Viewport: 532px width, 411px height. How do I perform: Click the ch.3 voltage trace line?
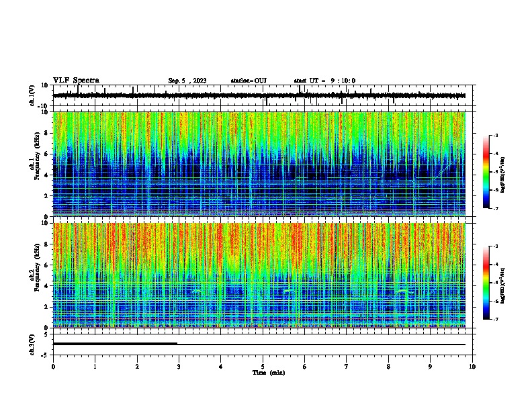point(259,345)
